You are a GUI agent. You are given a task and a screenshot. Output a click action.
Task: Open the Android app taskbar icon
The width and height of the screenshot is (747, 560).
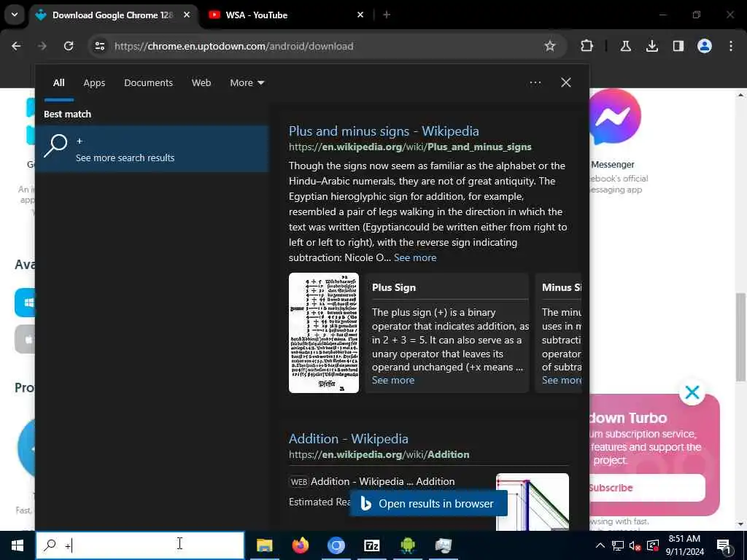point(407,545)
